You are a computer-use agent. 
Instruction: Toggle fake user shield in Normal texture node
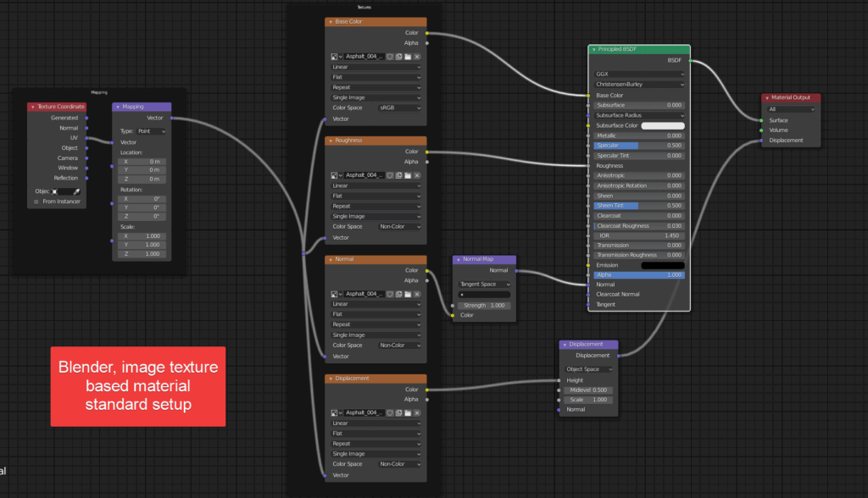390,294
